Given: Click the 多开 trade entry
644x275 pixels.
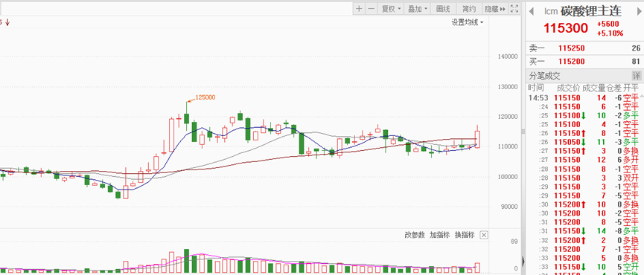Looking at the screenshot, I should [x=631, y=160].
